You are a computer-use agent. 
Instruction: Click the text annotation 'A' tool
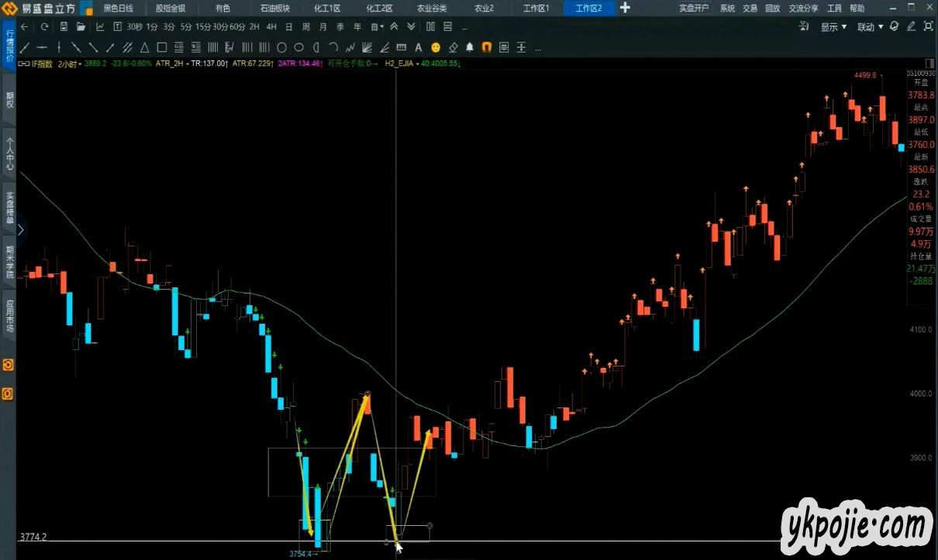coord(419,47)
